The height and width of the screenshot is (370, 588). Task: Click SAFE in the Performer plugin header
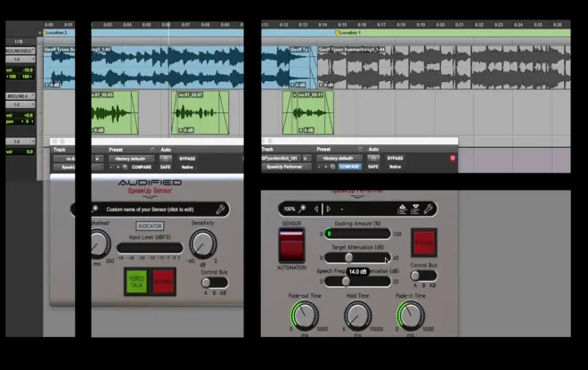(x=372, y=167)
